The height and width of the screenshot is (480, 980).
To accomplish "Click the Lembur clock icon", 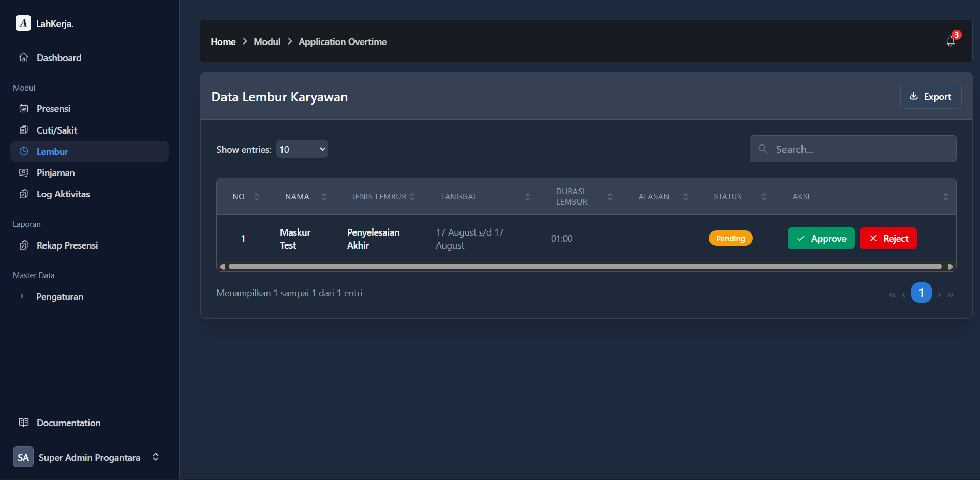I will [x=24, y=151].
